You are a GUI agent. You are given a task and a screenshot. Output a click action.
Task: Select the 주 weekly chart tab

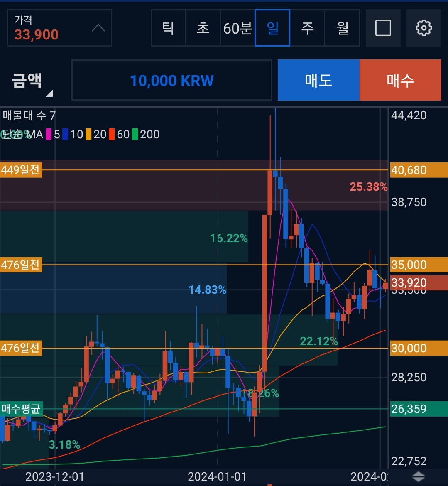click(307, 28)
